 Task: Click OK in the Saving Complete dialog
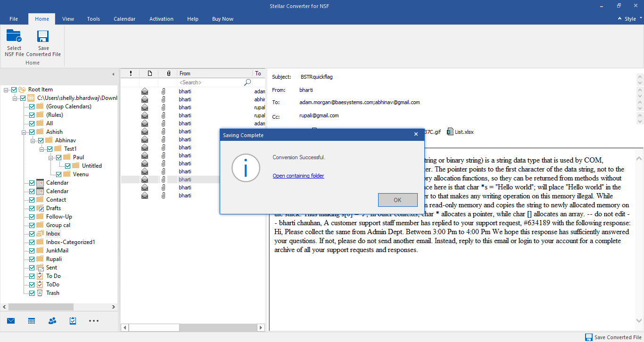tap(397, 200)
